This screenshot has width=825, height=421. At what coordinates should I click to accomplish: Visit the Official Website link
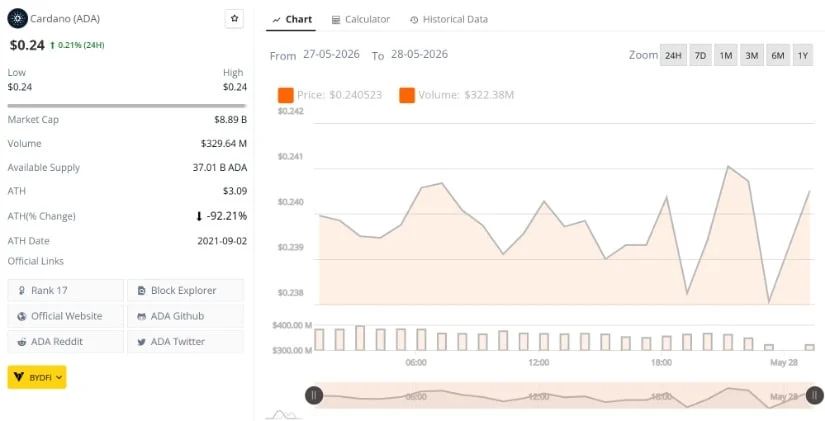coord(65,316)
